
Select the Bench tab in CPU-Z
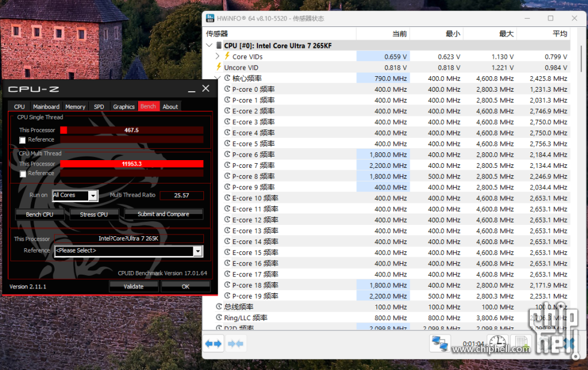[x=149, y=106]
